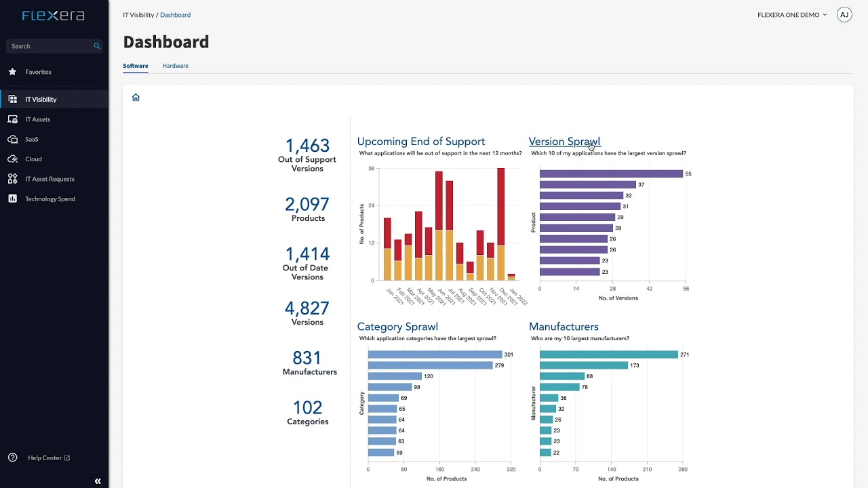Click the 831 Manufacturers stat
This screenshot has height=488, width=868.
(x=309, y=362)
